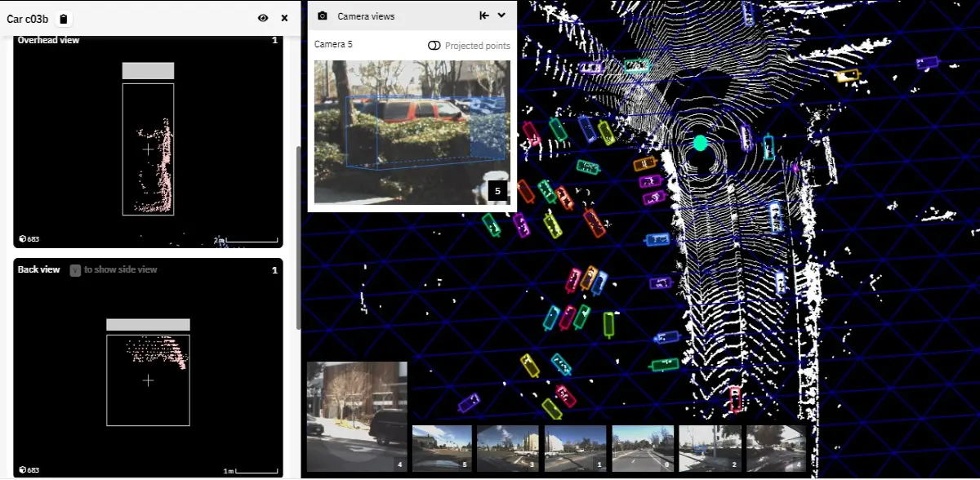Select the small camera 4 thumbnail ending the strip
This screenshot has width=980, height=480.
tap(776, 448)
